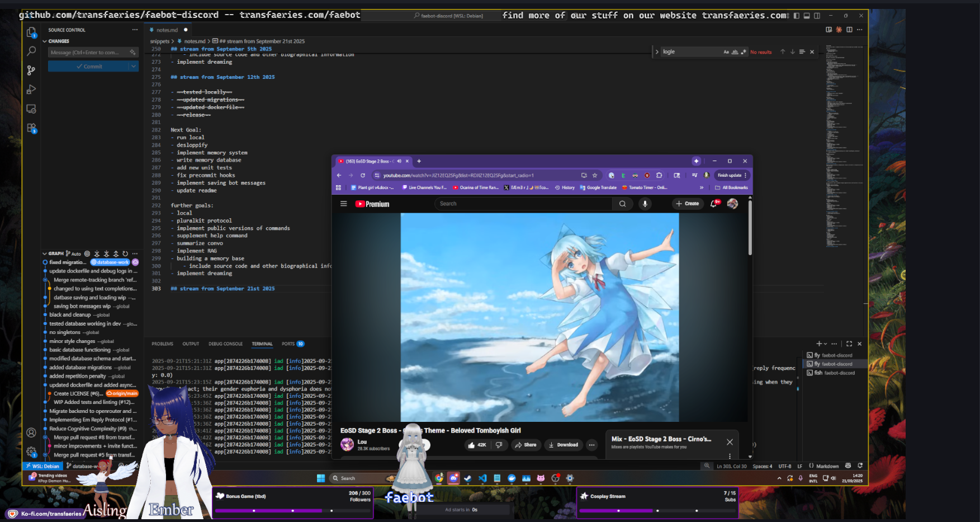The height and width of the screenshot is (522, 980).
Task: Open the Graph section more actions menu
Action: [135, 253]
